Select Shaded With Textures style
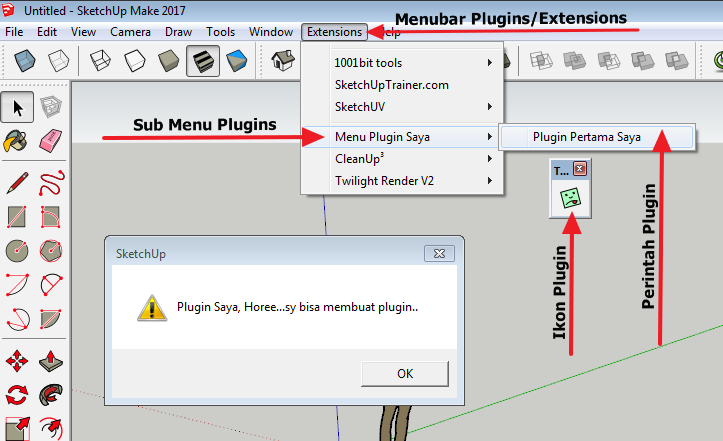The height and width of the screenshot is (441, 723). pos(203,60)
